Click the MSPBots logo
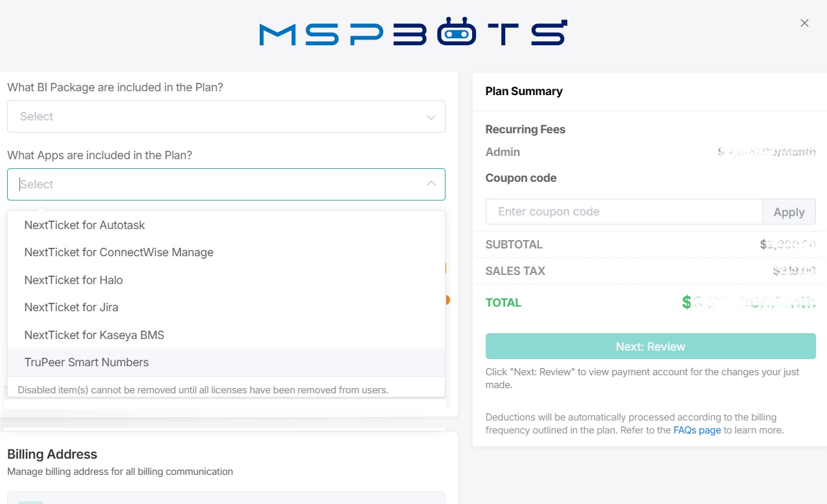The width and height of the screenshot is (827, 504). [x=413, y=33]
